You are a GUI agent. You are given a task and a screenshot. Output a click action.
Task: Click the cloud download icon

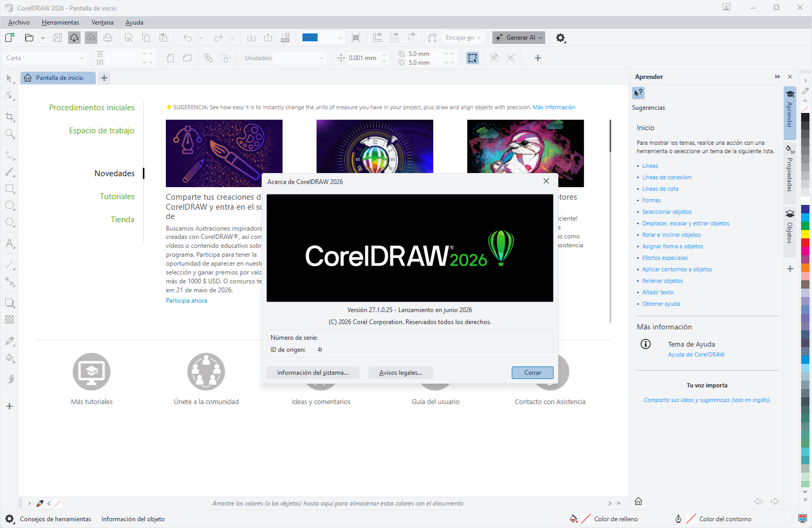(x=74, y=38)
